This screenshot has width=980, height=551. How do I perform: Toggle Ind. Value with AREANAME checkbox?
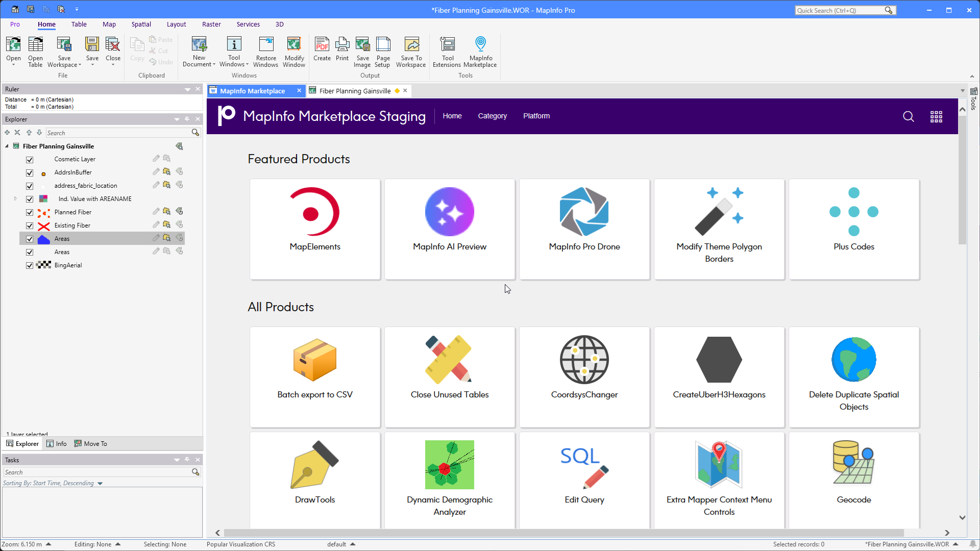coord(30,199)
